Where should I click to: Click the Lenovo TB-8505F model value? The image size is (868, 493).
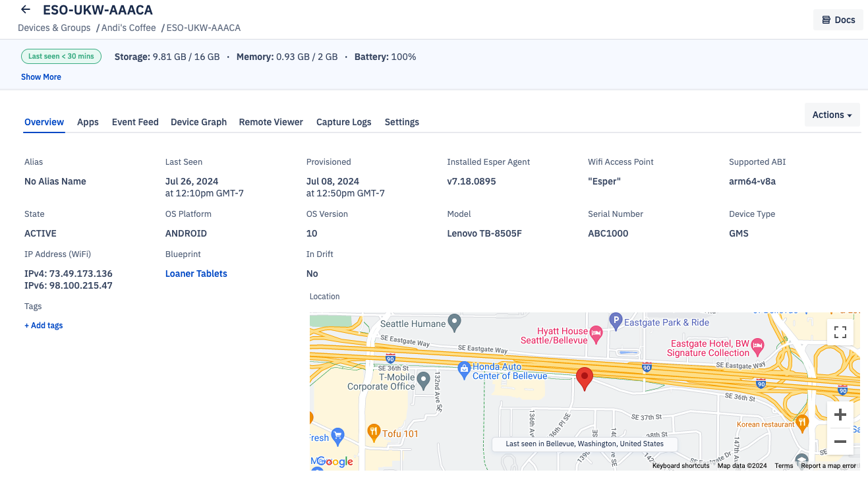[x=484, y=233]
